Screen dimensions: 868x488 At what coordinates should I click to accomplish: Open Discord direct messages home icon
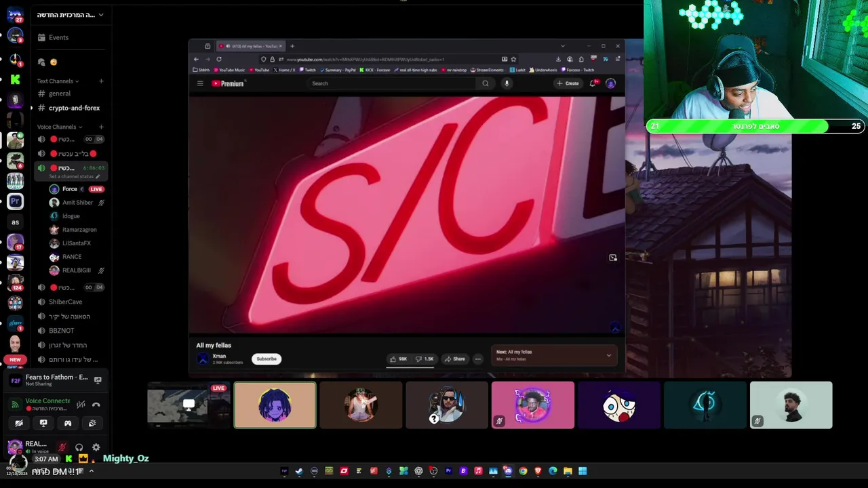point(15,15)
